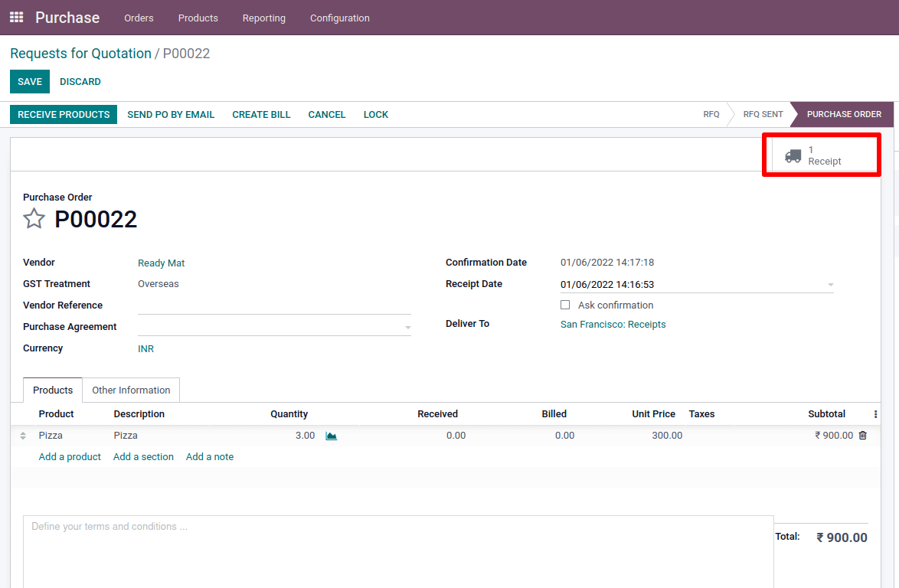This screenshot has width=899, height=588.
Task: Cancel the purchase order
Action: [327, 115]
